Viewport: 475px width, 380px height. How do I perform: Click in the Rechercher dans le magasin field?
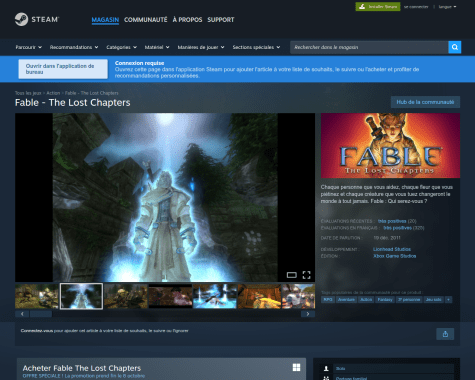[369, 47]
